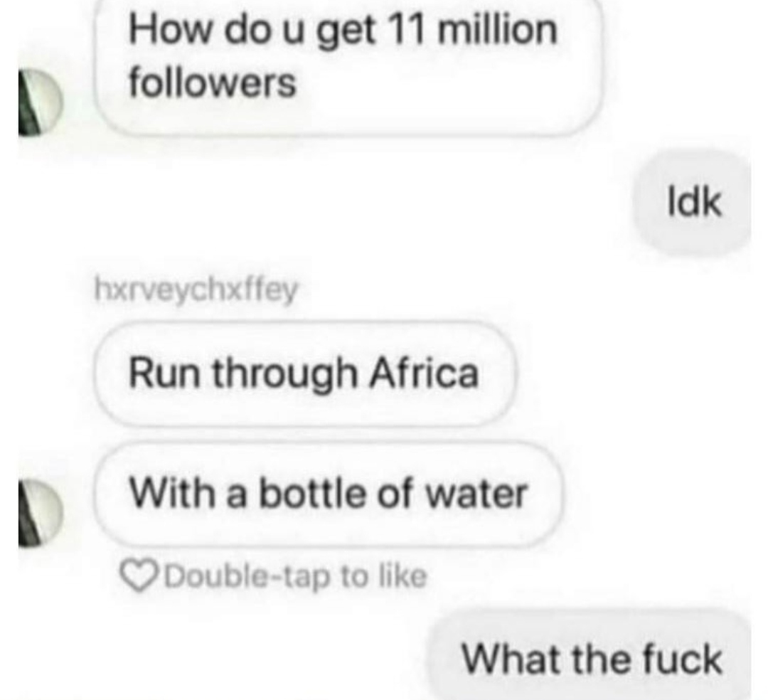Tap the With a bottle of water bubble
The width and height of the screenshot is (768, 700).
[x=328, y=493]
